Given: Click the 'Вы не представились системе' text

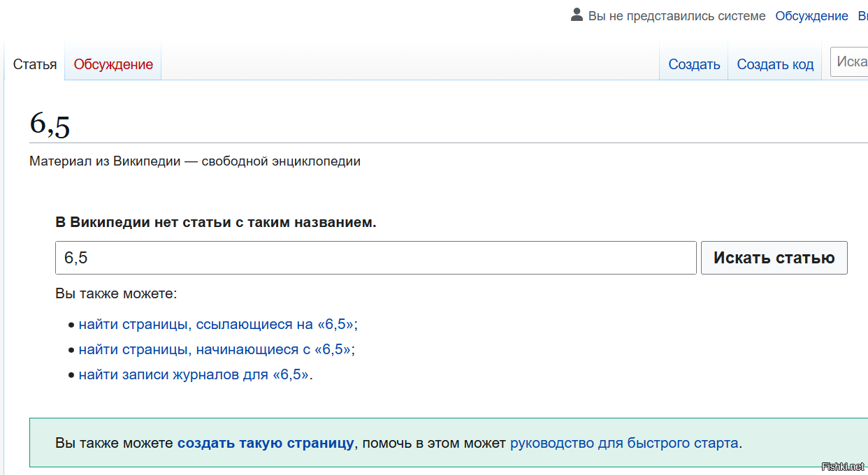Looking at the screenshot, I should tap(677, 16).
